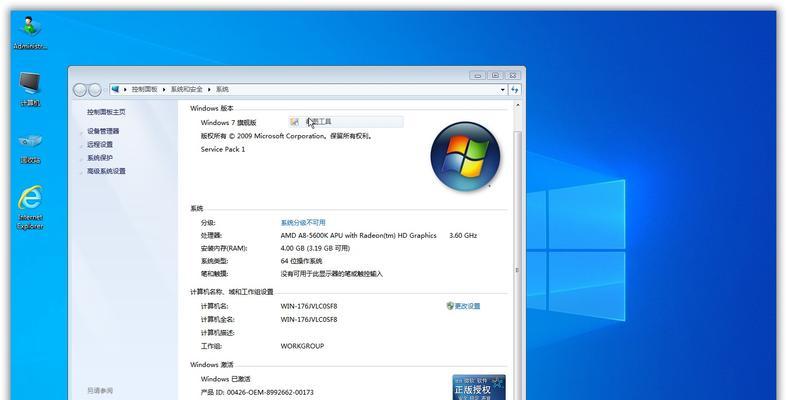Viewport: 787px width, 400px height.
Task: Go back with the round Back button
Action: 80,90
